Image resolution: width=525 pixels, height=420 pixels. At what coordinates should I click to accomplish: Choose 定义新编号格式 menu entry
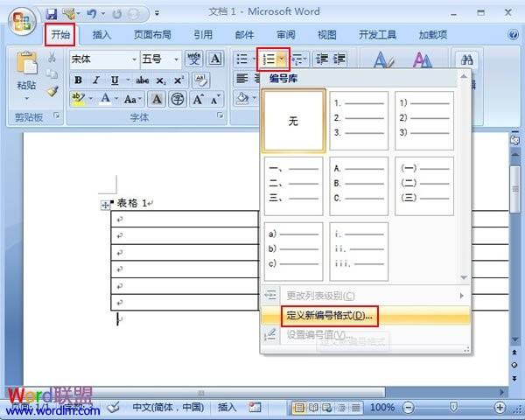click(329, 315)
